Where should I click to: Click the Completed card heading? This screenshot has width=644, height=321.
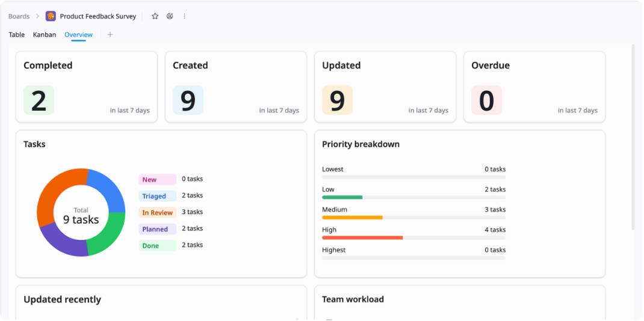pos(48,66)
